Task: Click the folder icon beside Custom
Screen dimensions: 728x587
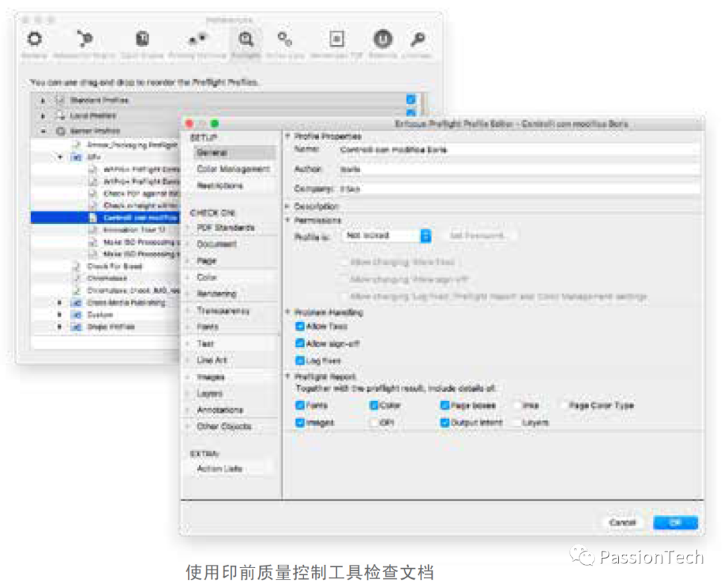Action: [x=76, y=315]
